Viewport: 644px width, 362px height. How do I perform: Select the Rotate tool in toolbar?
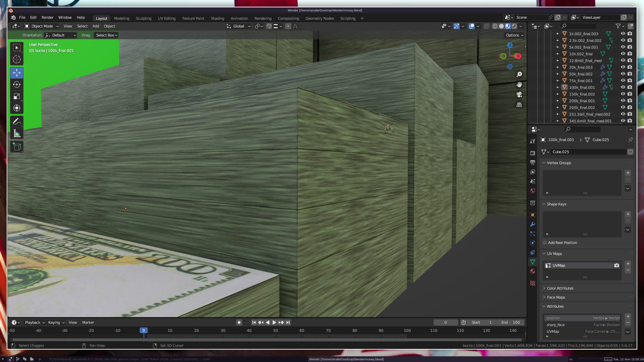17,85
